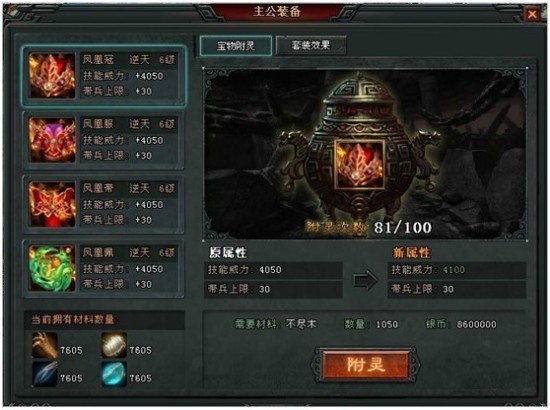Click the 凤凰冠 item name row

[128, 60]
